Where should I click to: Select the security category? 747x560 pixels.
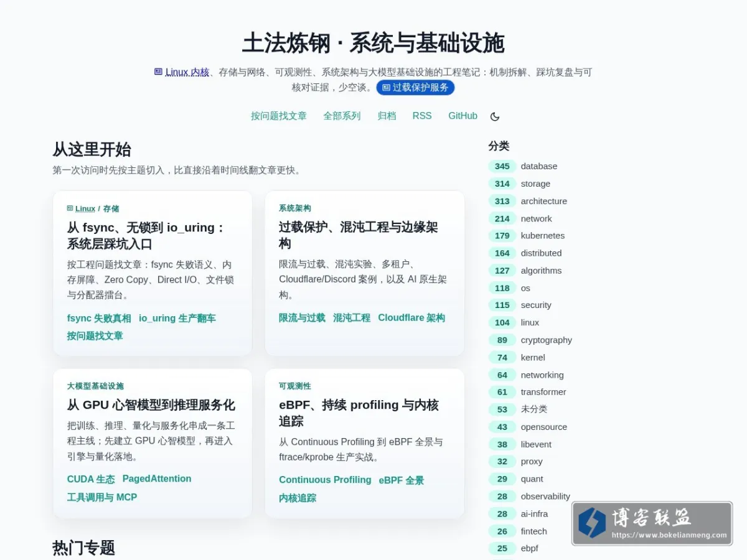tap(536, 305)
